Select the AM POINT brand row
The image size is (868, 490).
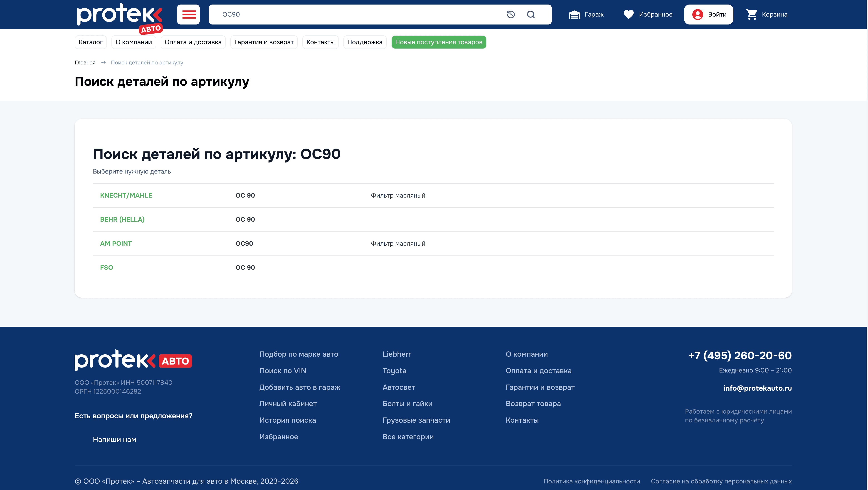point(433,243)
